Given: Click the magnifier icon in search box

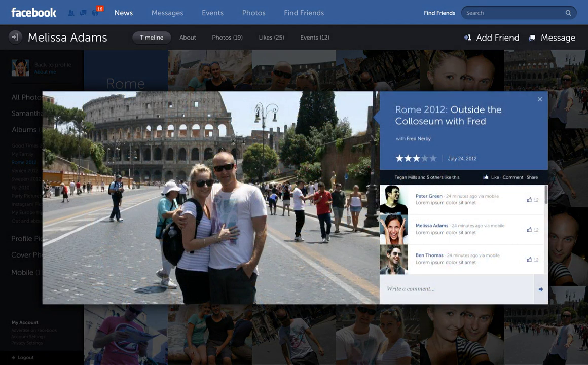Looking at the screenshot, I should pos(568,13).
